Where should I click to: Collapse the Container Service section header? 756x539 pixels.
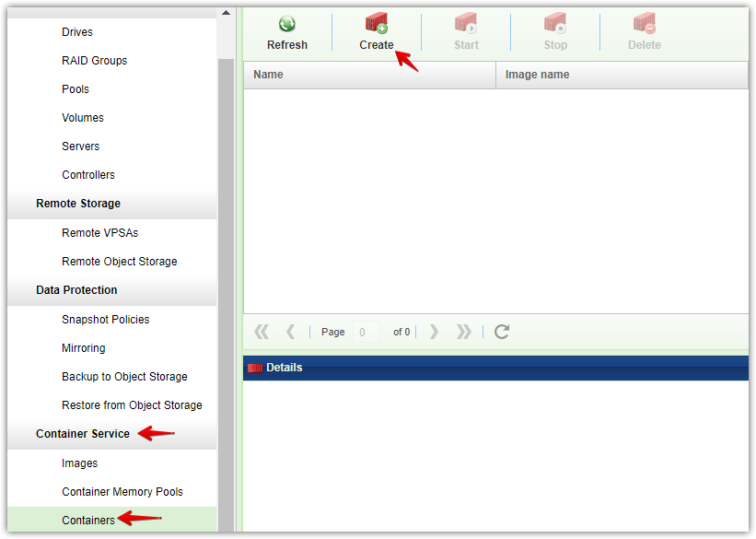pos(111,434)
